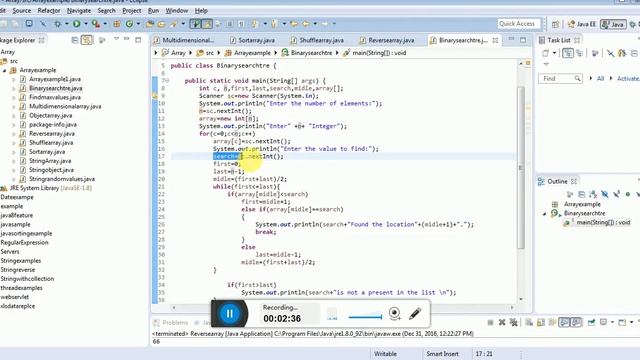640x360 pixels.
Task: Open the Run dropdown arrow
Action: (x=85, y=24)
